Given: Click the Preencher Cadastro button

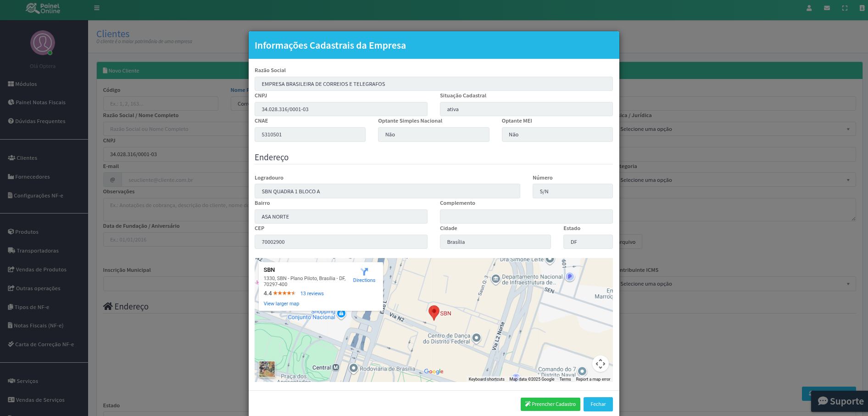Looking at the screenshot, I should pos(550,404).
